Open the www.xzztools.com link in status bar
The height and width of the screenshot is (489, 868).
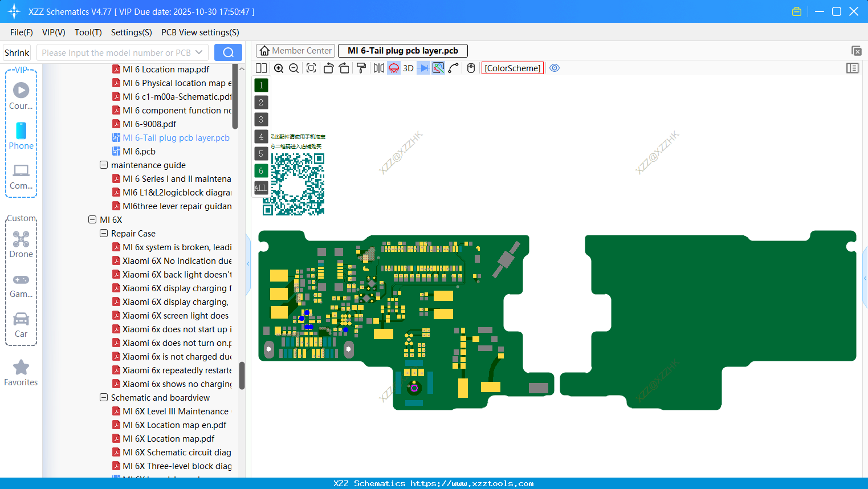472,483
